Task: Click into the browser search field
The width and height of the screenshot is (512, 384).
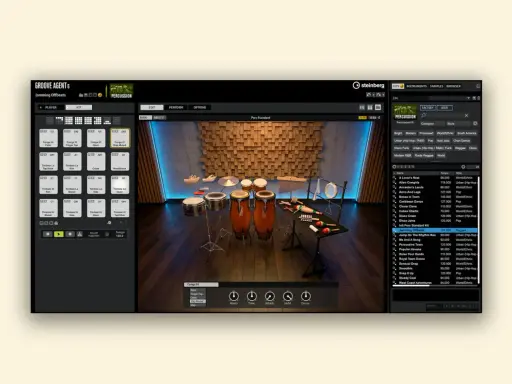Action: pos(443,115)
